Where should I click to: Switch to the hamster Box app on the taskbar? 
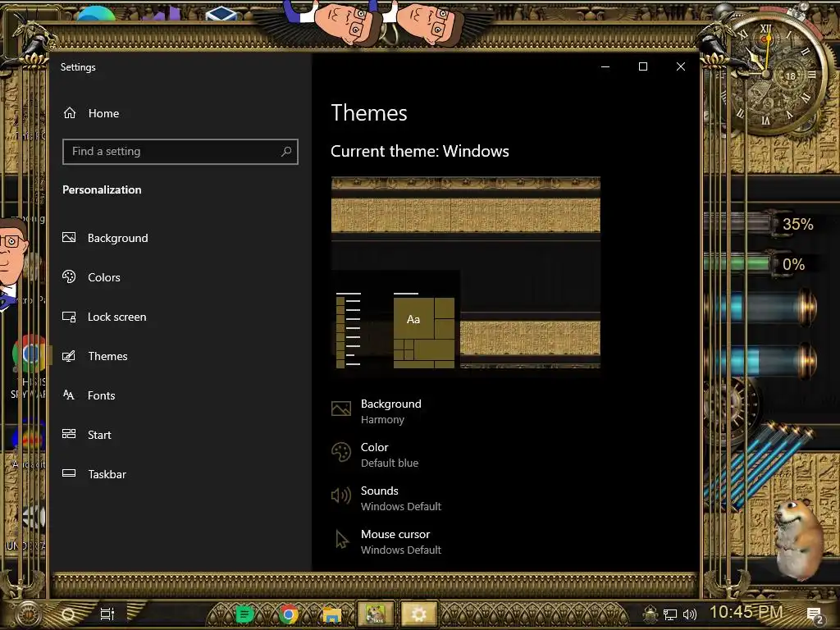(376, 614)
